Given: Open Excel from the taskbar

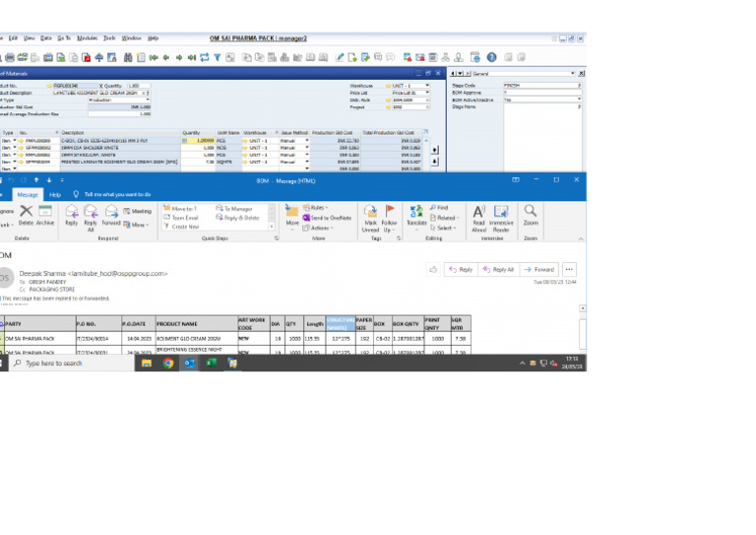Looking at the screenshot, I should (x=211, y=363).
